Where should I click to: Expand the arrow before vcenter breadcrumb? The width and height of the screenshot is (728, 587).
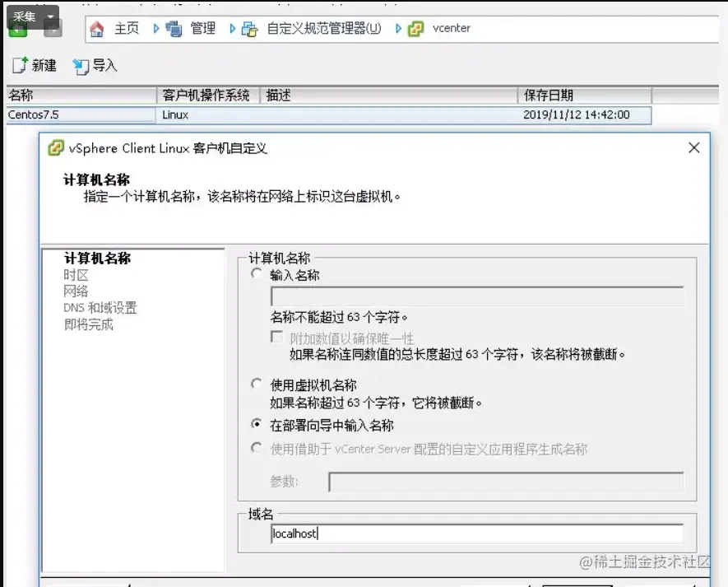coord(398,29)
